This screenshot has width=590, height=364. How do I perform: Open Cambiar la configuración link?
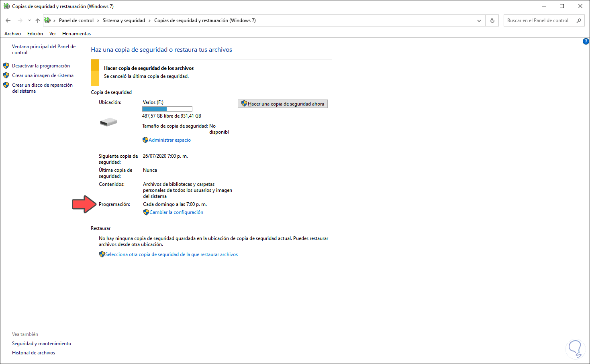click(176, 212)
